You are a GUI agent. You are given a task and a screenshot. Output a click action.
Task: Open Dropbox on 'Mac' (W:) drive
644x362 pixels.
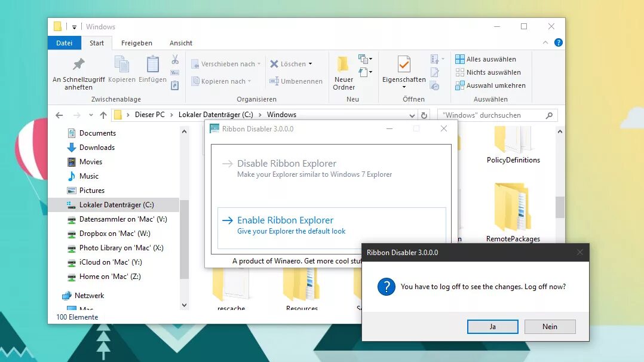coord(115,234)
